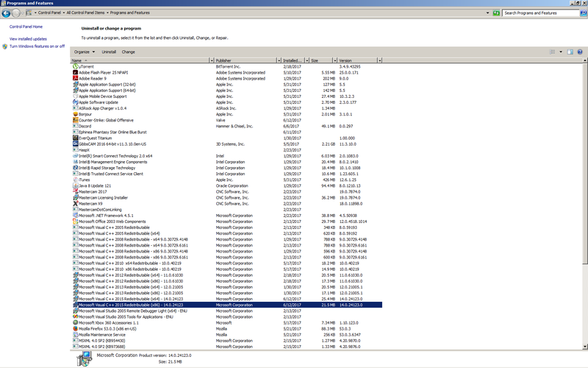Click the scrollbar up arrow
The height and width of the screenshot is (368, 588).
click(585, 60)
